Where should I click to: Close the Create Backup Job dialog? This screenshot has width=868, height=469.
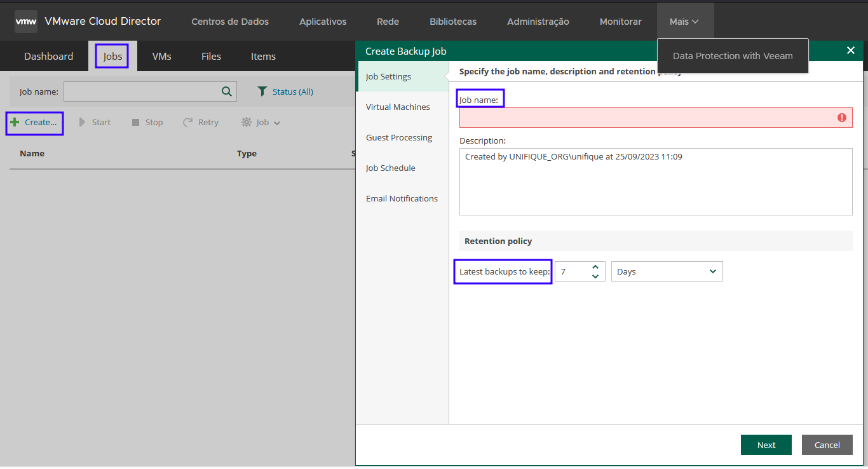[851, 51]
